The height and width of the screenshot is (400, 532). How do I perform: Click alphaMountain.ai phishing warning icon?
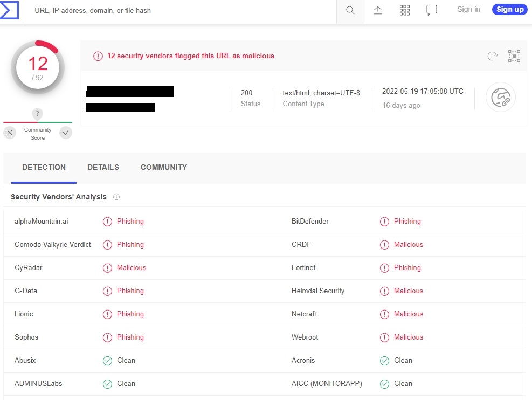coord(108,222)
